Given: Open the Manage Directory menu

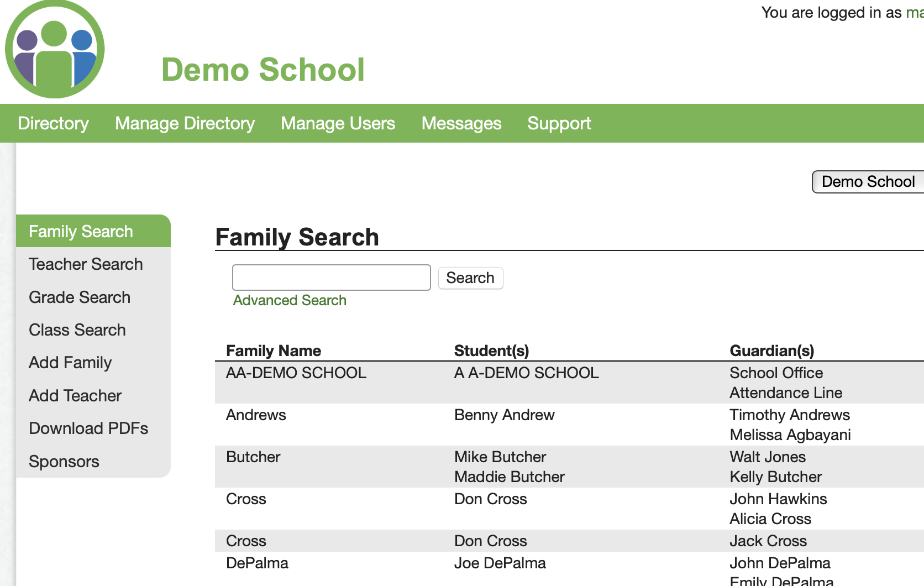Looking at the screenshot, I should (x=185, y=123).
